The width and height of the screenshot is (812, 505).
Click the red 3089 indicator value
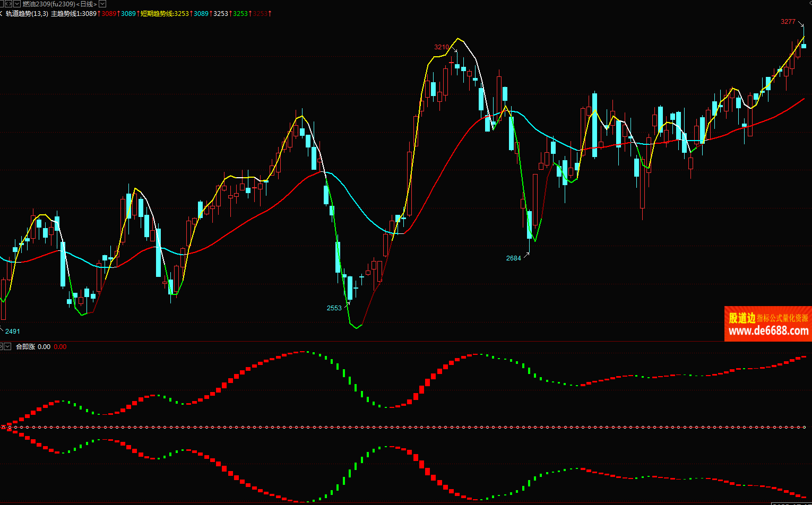[109, 13]
